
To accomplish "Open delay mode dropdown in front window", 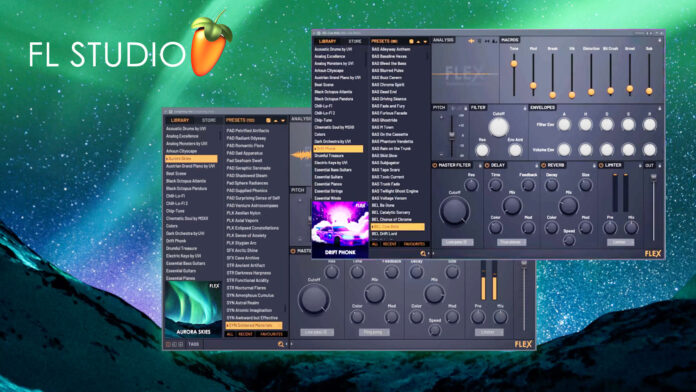I will pos(512,242).
